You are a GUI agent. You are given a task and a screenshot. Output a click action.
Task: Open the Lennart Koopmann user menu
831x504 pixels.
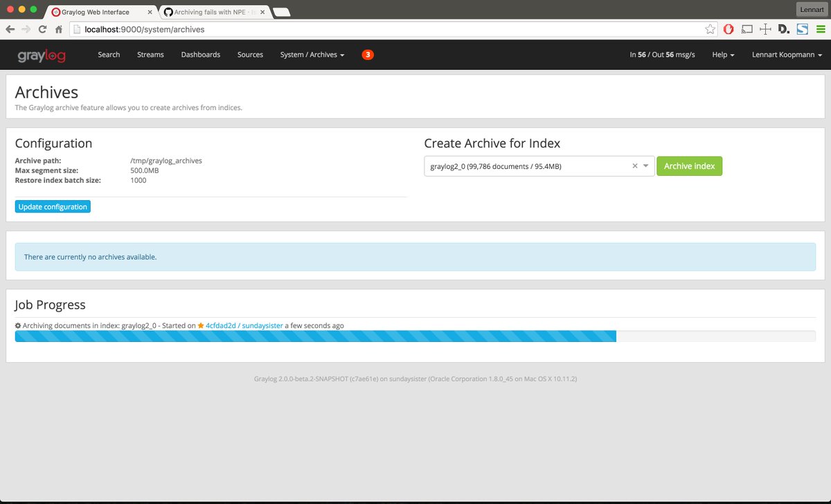[x=786, y=55]
